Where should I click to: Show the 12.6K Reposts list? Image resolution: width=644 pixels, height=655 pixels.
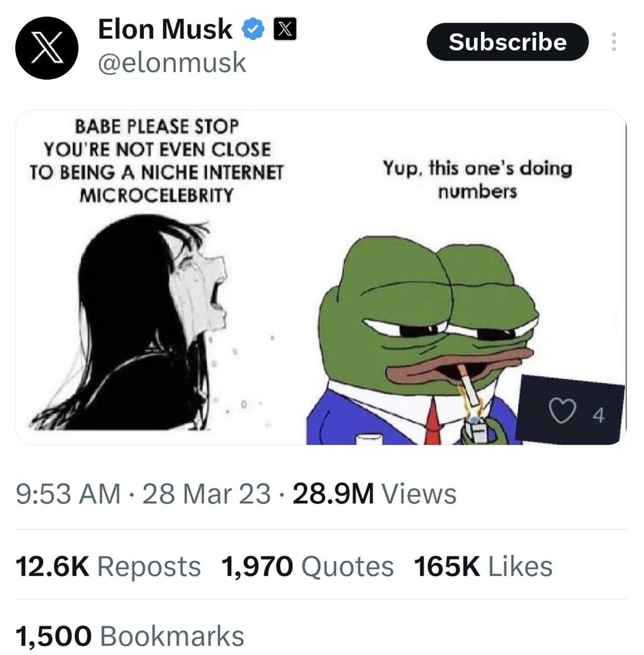tap(108, 566)
